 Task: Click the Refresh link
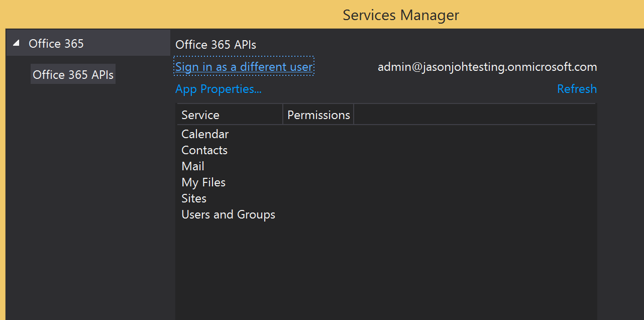point(577,89)
